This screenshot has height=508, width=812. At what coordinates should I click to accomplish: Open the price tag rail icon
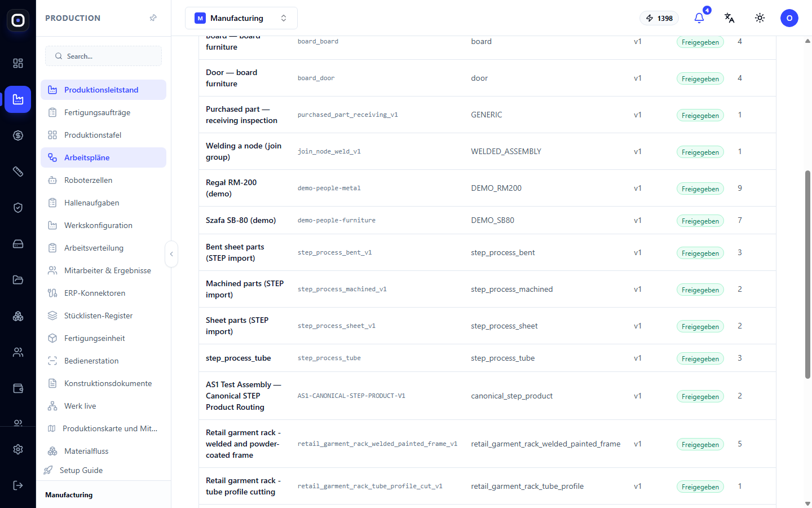click(x=18, y=172)
